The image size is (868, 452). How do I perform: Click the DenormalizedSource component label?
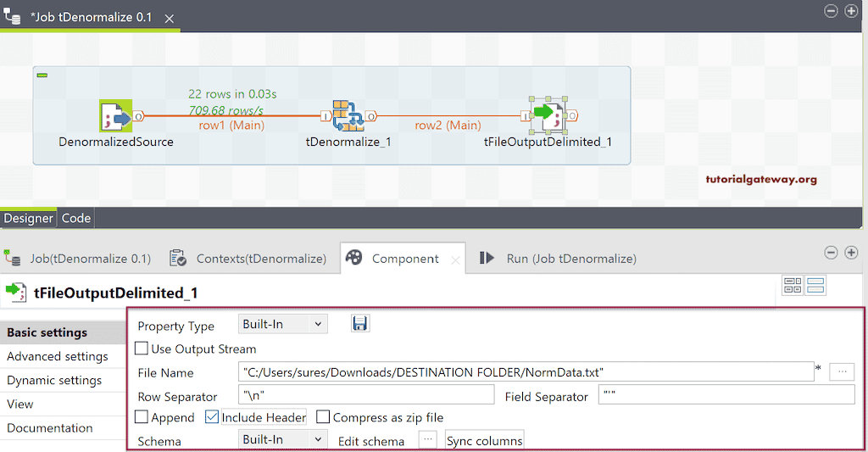[x=116, y=142]
